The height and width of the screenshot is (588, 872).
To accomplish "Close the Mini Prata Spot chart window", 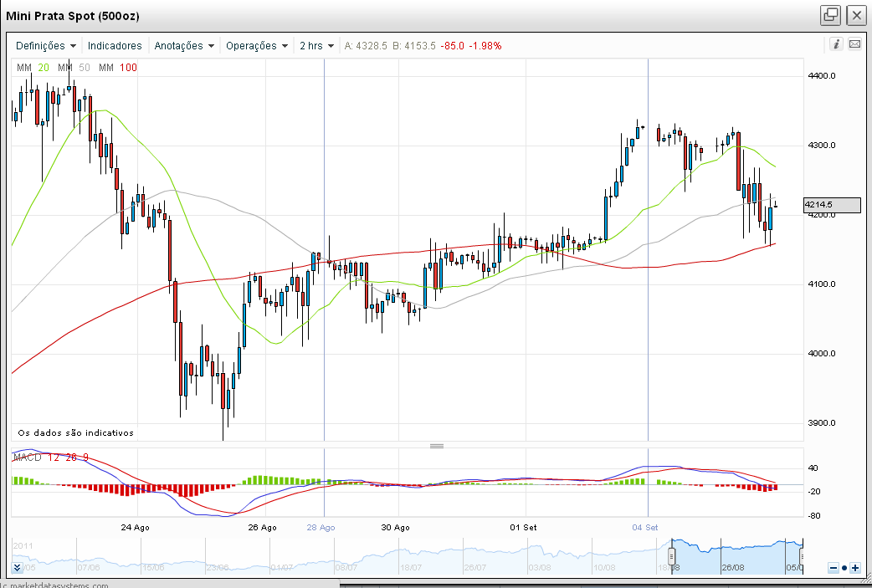I will 856,15.
